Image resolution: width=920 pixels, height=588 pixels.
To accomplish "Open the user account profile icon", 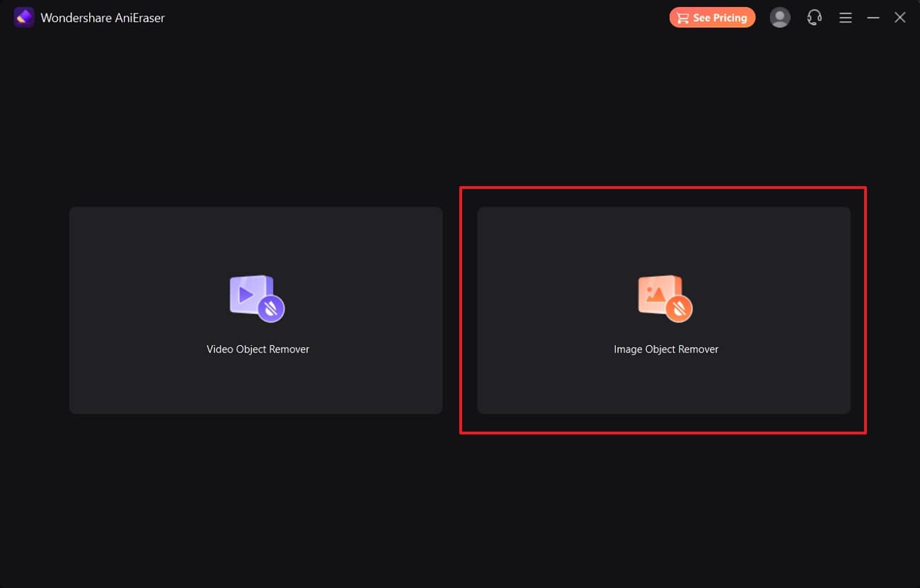I will [780, 18].
